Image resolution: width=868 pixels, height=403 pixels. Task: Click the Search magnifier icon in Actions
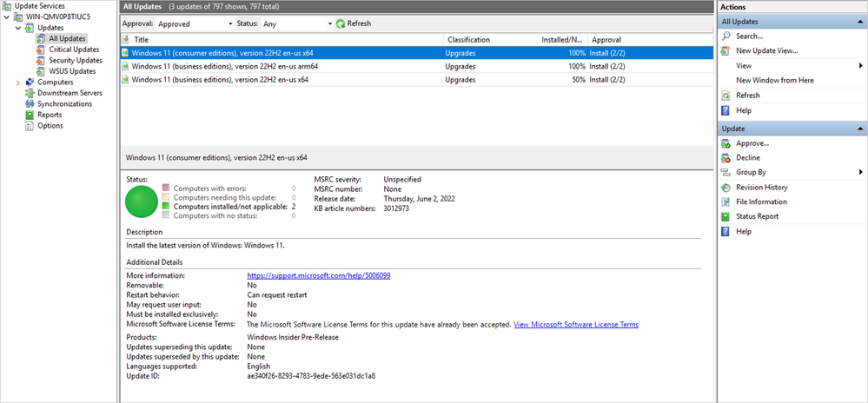[x=726, y=36]
